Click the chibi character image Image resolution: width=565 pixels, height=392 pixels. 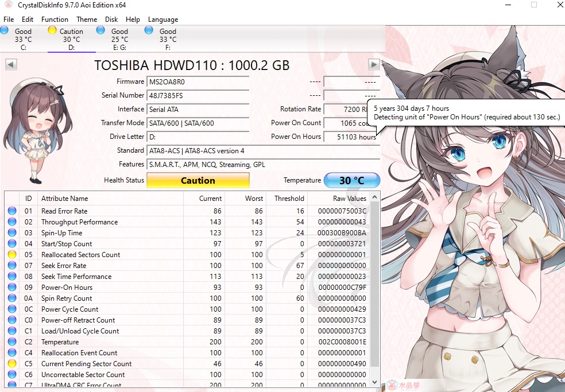click(x=37, y=131)
